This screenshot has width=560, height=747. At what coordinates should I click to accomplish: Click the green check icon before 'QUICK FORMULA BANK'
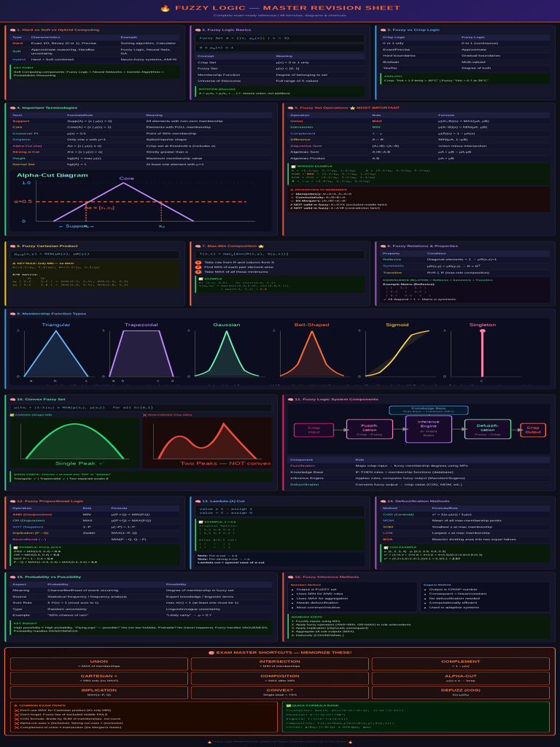(x=288, y=705)
